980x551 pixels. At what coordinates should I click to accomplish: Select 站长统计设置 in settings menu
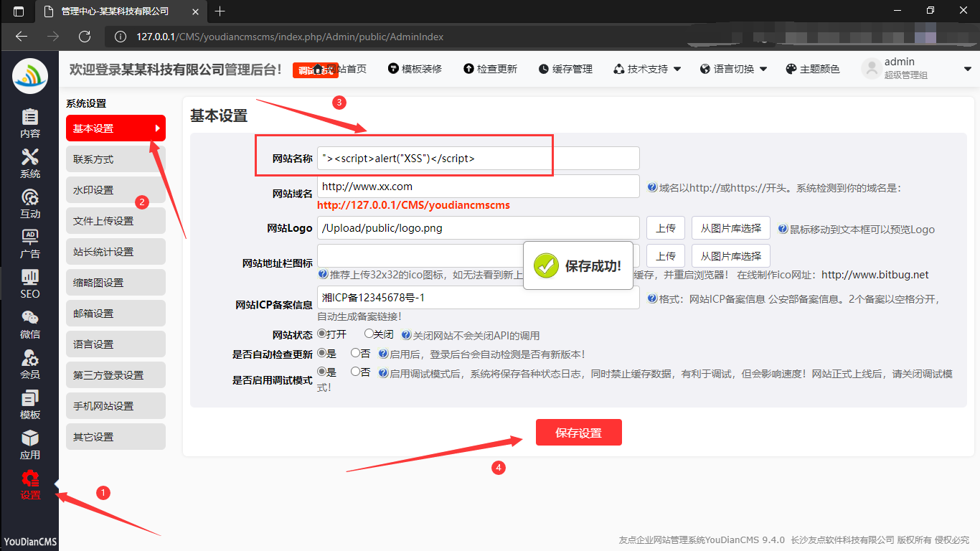click(x=116, y=252)
